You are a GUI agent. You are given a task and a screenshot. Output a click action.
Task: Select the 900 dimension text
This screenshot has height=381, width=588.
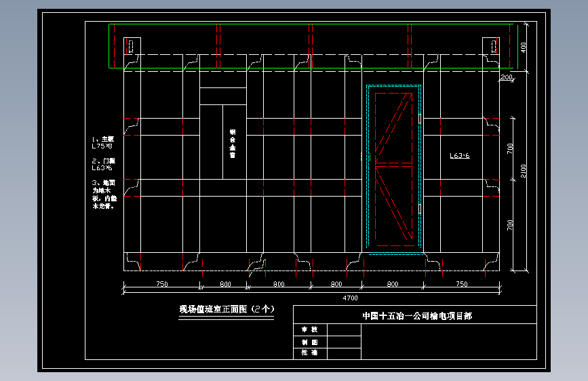click(x=279, y=284)
